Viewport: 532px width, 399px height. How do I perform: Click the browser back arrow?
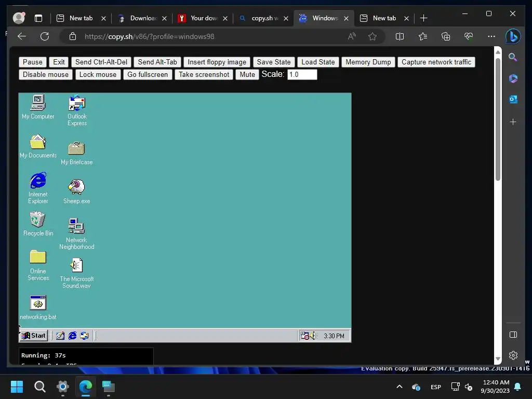[22, 36]
